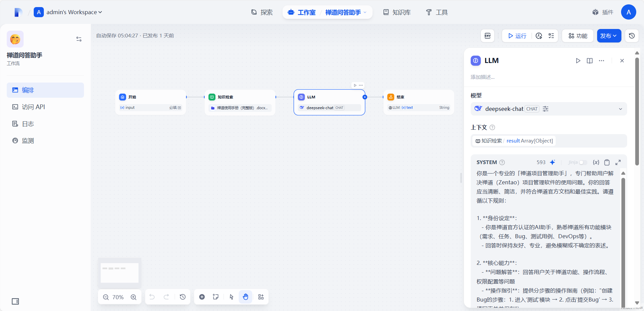Open 监测 page

coord(45,141)
